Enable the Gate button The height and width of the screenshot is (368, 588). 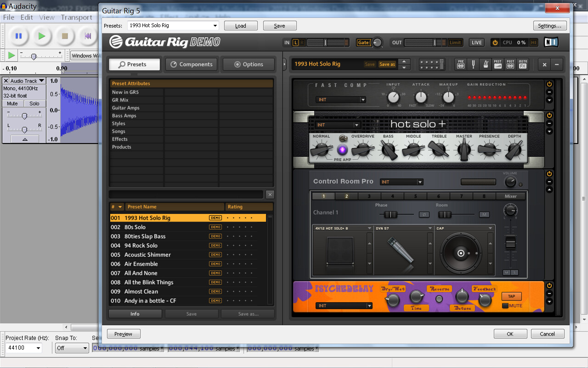click(x=363, y=43)
